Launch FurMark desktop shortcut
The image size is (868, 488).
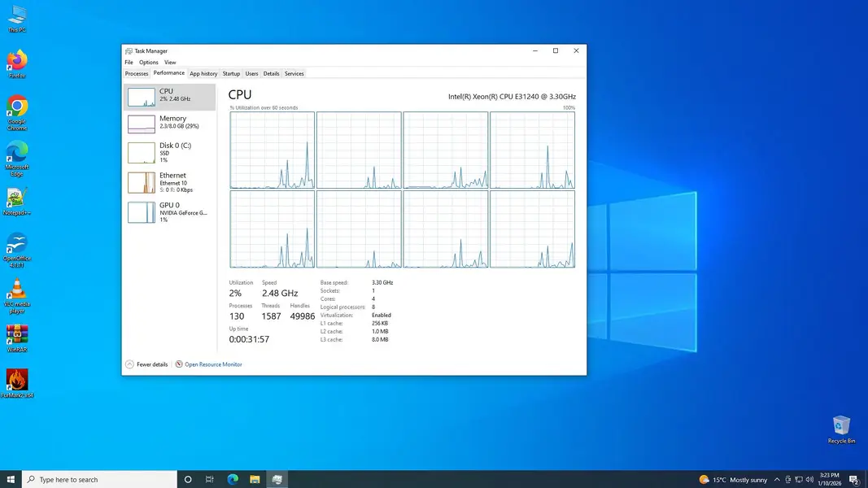[16, 383]
